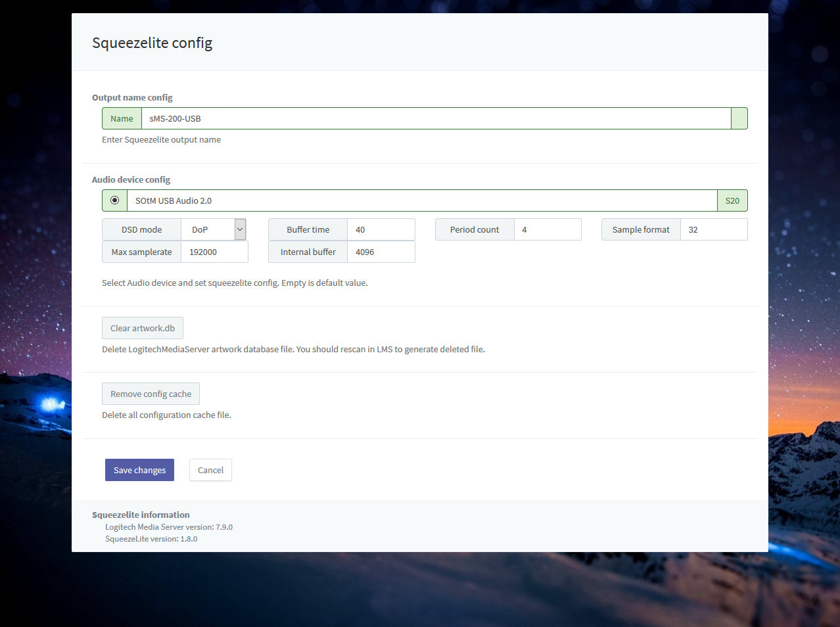The height and width of the screenshot is (627, 840).
Task: Click into the output Name text field
Action: [435, 118]
